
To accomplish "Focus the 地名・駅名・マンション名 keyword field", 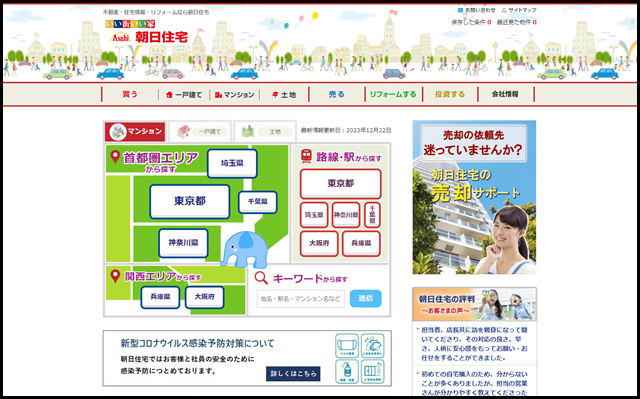I will (x=301, y=299).
